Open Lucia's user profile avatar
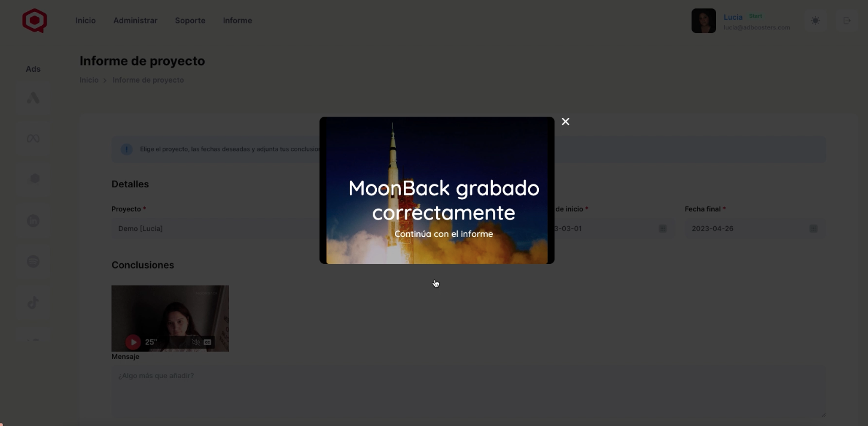This screenshot has height=426, width=868. click(x=703, y=21)
